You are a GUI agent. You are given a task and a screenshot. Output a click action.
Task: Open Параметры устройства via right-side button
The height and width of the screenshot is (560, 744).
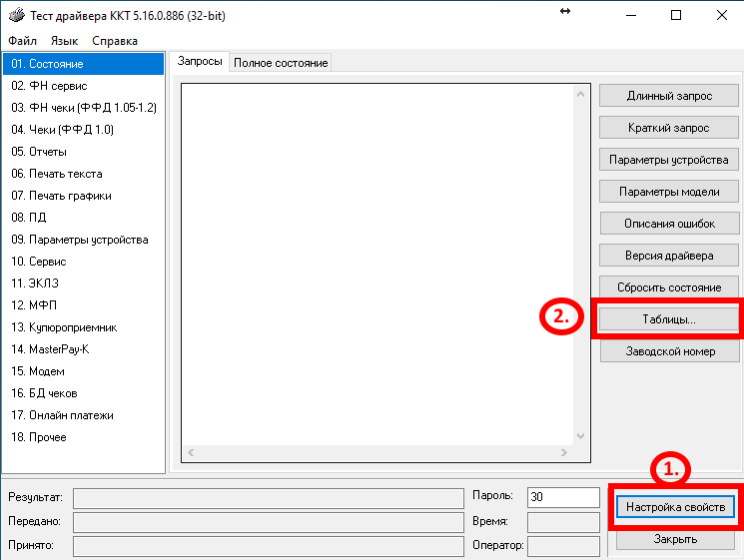tap(668, 160)
